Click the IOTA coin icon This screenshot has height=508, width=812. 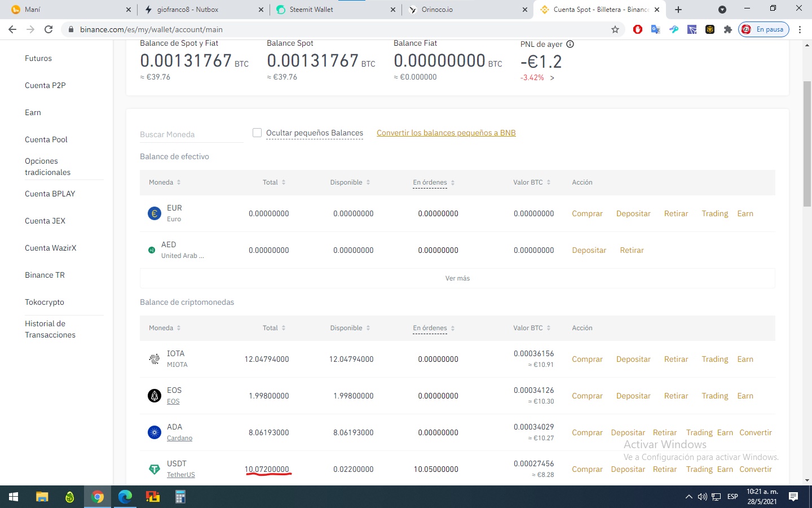coord(154,359)
